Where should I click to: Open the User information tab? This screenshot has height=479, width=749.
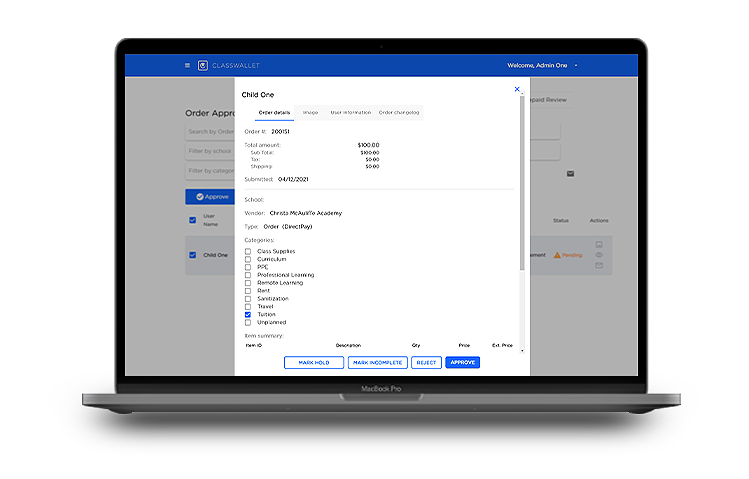[x=351, y=113]
